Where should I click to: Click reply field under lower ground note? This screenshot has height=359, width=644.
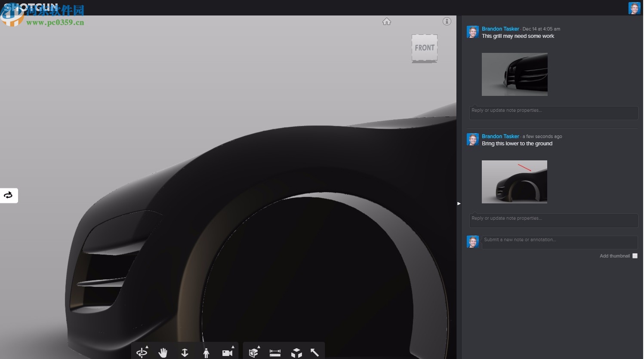tap(553, 221)
